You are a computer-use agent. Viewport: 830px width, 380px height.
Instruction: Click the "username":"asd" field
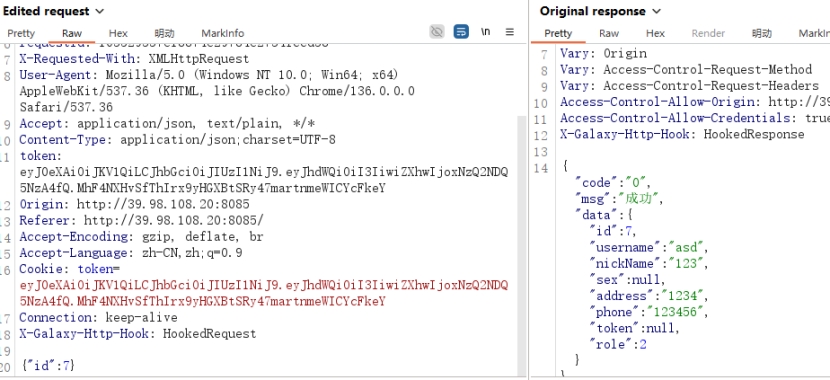coord(649,248)
